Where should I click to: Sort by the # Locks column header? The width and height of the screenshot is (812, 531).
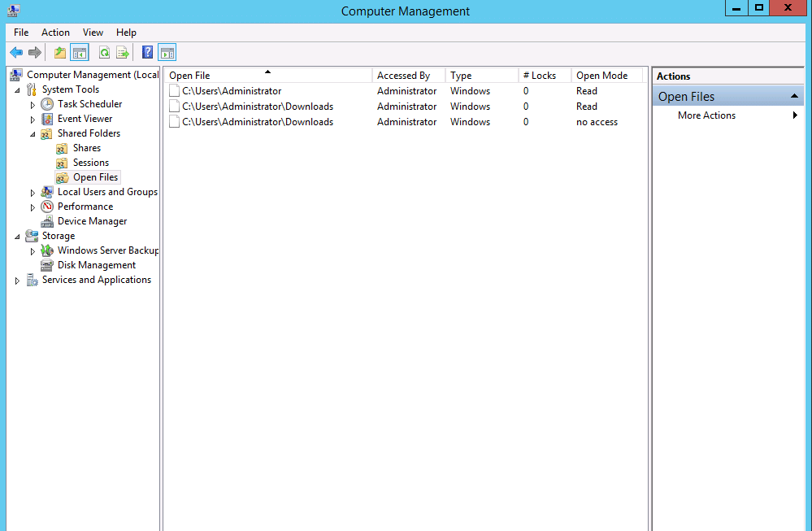[545, 76]
